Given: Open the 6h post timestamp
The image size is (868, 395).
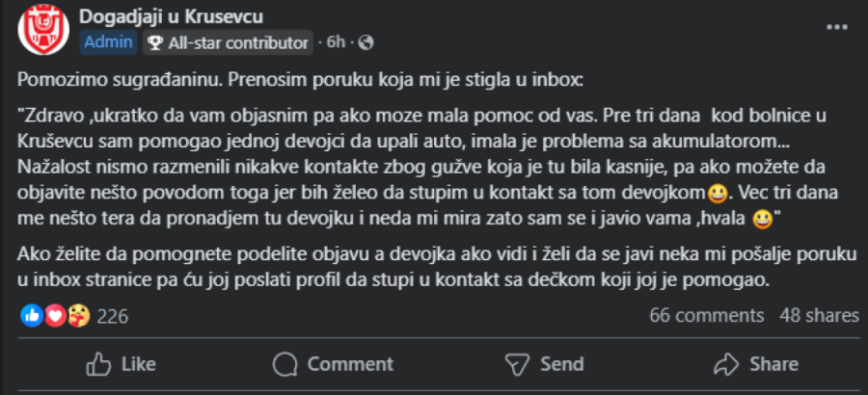Looking at the screenshot, I should click(336, 42).
